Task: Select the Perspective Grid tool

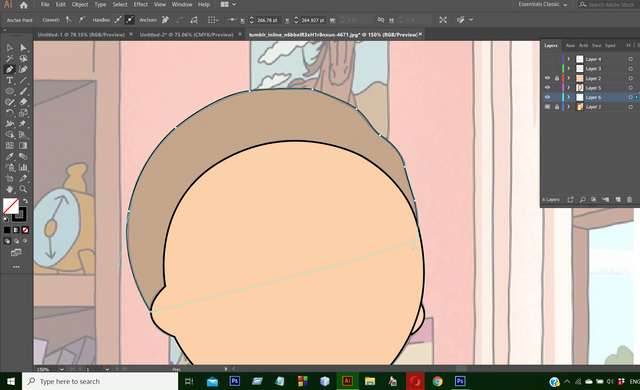Action: (x=23, y=135)
